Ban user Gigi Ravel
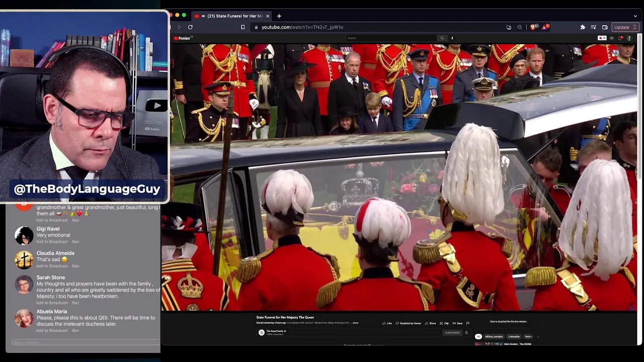The height and width of the screenshot is (362, 644). (x=75, y=242)
